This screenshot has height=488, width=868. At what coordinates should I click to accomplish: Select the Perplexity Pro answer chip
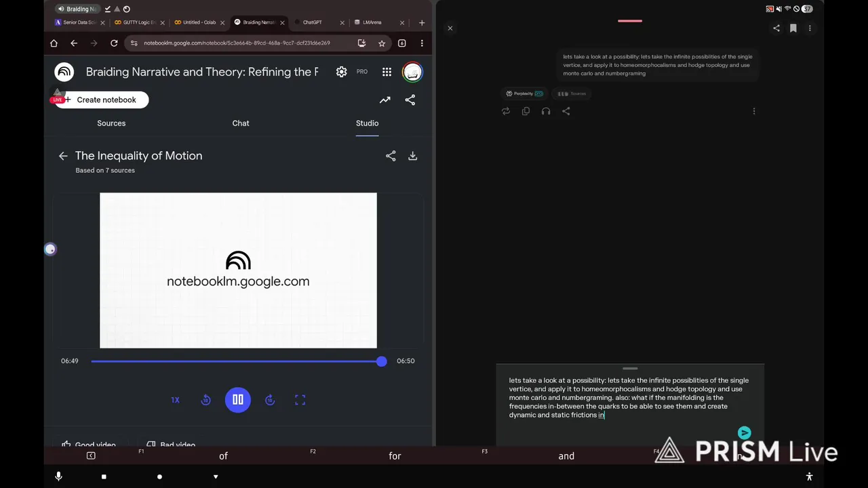coord(524,94)
